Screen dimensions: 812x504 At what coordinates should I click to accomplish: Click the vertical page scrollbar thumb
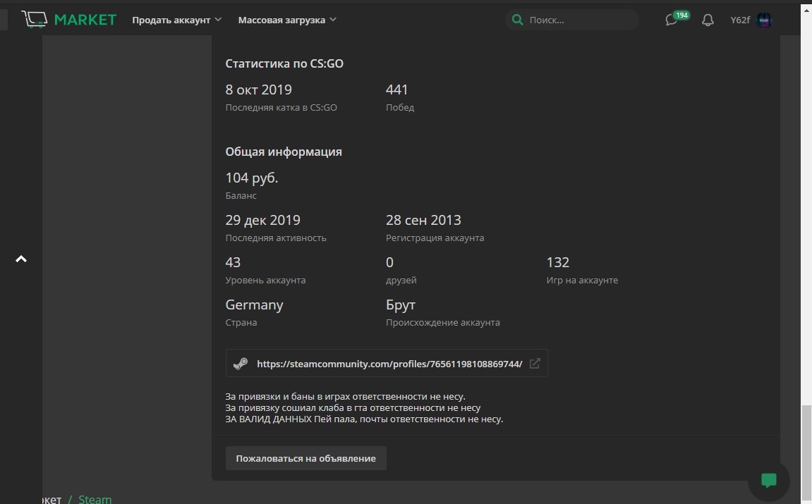[x=806, y=451]
